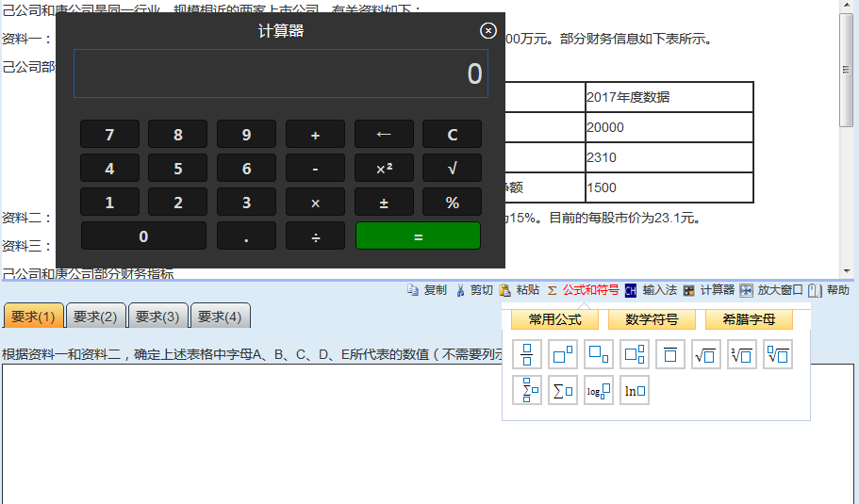Select the 希腊字母 category tab
The image size is (859, 504).
[749, 319]
